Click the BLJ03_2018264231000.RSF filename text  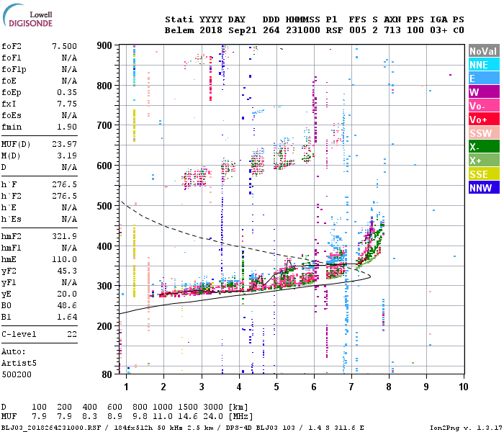pos(51,428)
